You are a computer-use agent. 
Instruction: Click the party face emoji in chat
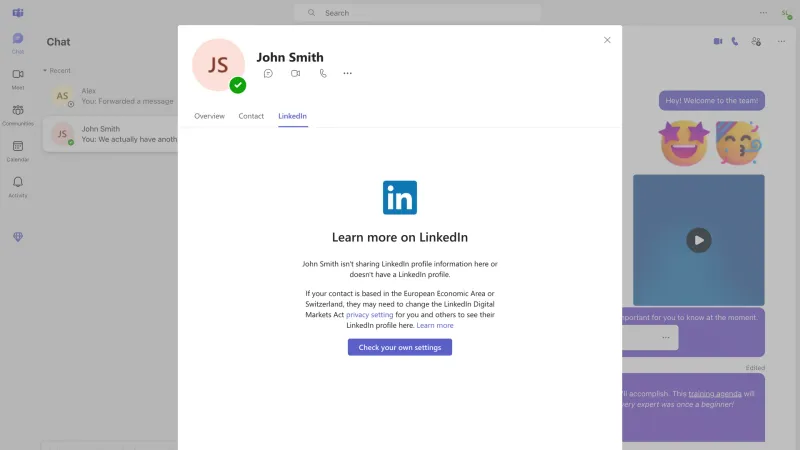point(738,143)
